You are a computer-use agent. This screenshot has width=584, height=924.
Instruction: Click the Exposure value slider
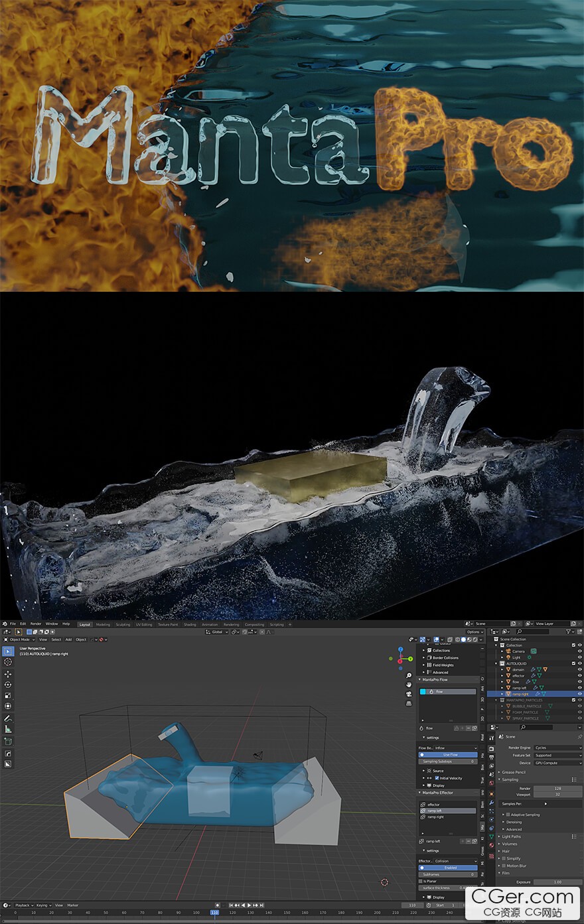(x=558, y=882)
